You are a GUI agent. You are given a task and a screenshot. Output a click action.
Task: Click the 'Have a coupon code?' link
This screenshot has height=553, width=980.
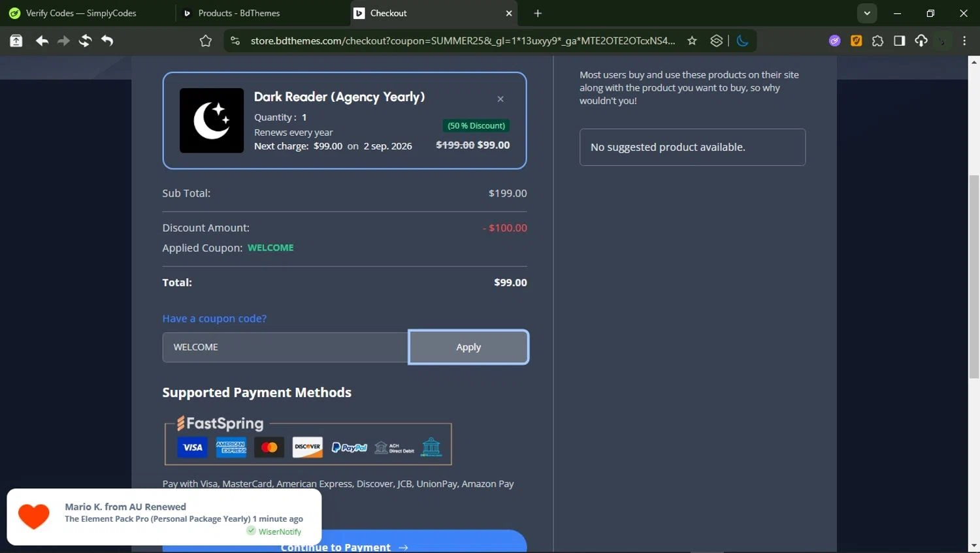(214, 319)
